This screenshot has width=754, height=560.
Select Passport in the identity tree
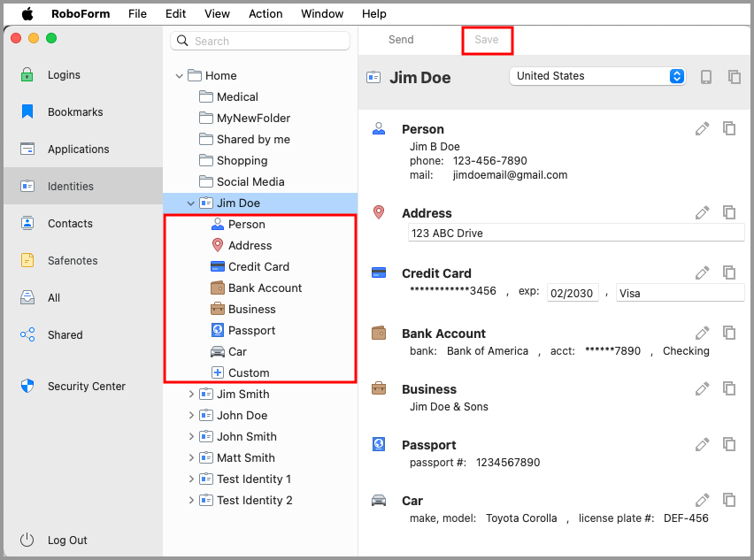(x=242, y=330)
